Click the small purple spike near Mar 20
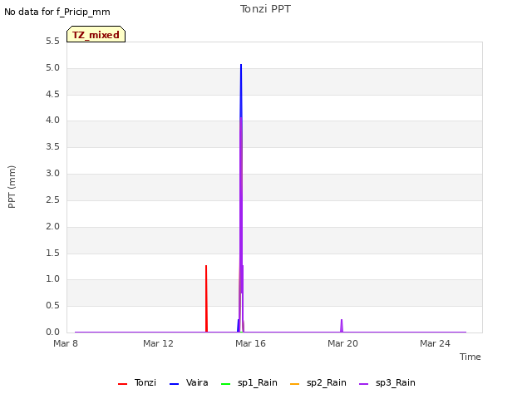532x399 pixels. [x=342, y=325]
